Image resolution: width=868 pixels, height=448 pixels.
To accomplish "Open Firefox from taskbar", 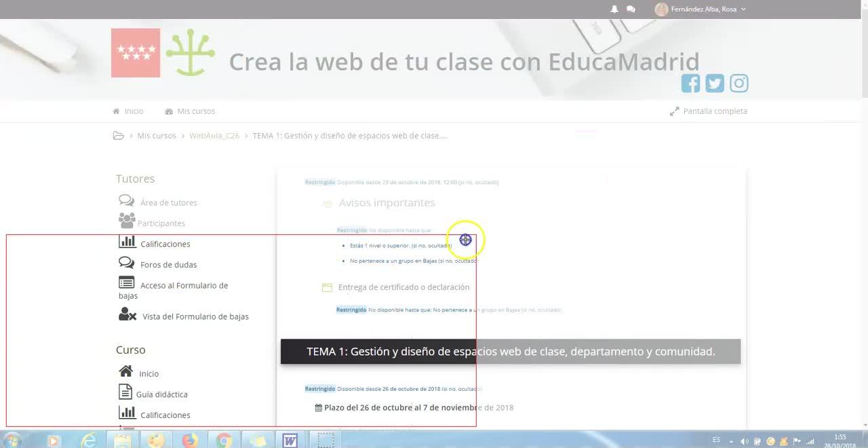I will [x=190, y=441].
